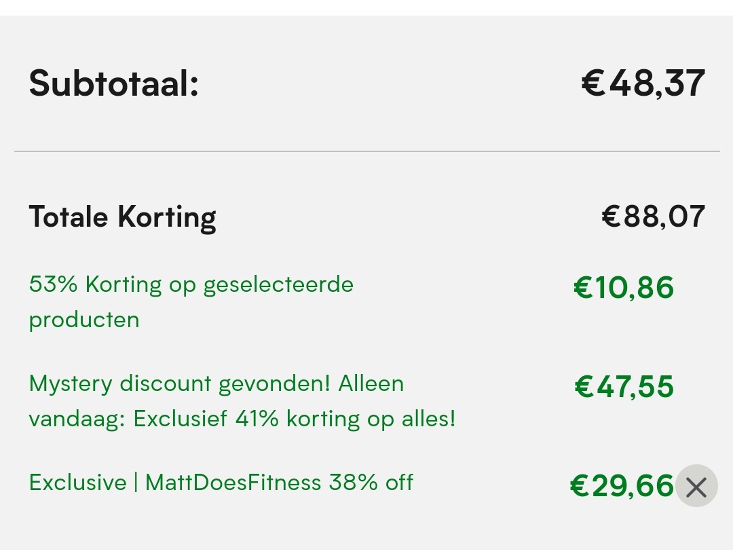Remove the MattDoesFitness discount code
733x560 pixels.
[696, 486]
